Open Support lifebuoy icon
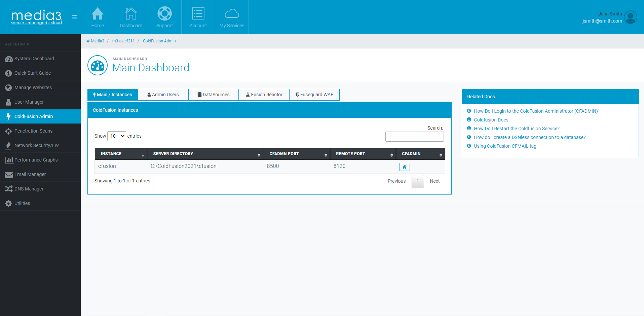This screenshot has height=316, width=644. 164,13
